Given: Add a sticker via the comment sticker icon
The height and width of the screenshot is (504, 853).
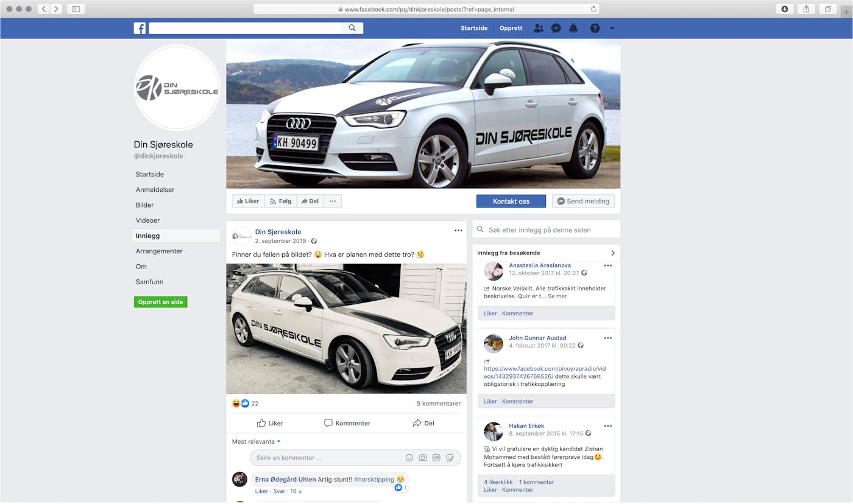Looking at the screenshot, I should (450, 458).
